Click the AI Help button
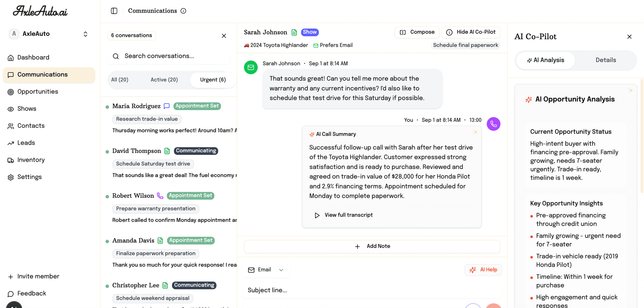Image resolution: width=644 pixels, height=308 pixels. pos(483,270)
